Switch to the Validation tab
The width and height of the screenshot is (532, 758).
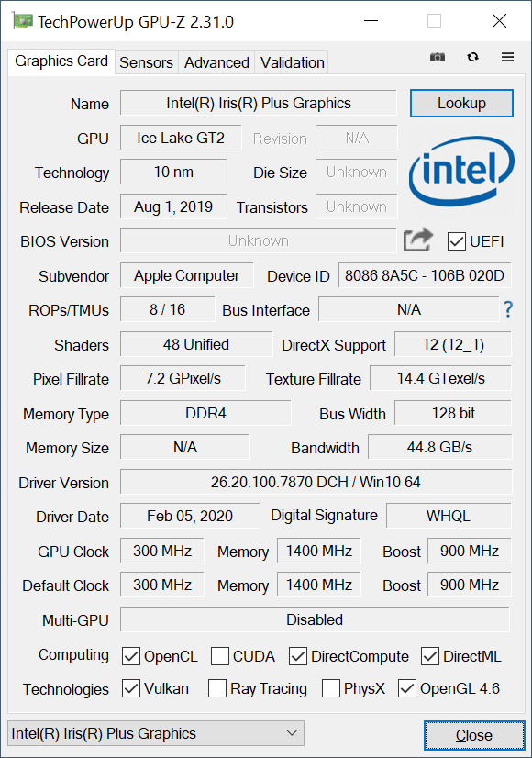click(292, 62)
